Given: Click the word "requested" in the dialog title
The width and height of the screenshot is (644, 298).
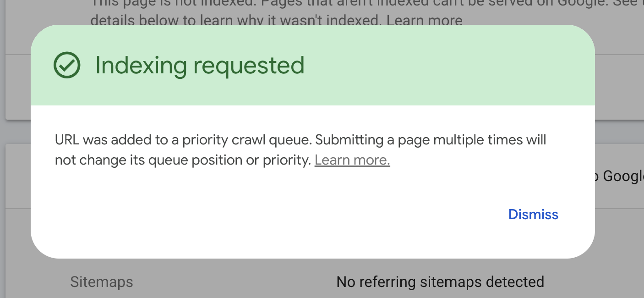Looking at the screenshot, I should pyautogui.click(x=249, y=65).
